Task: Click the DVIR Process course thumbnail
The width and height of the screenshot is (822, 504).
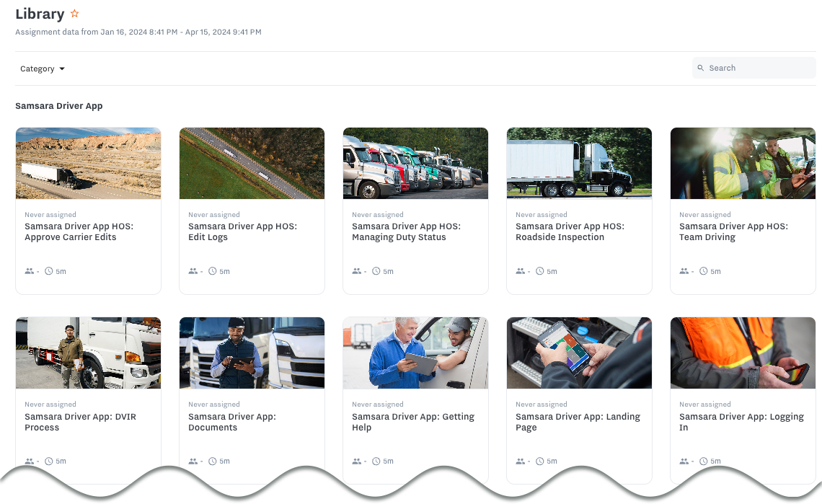Action: click(88, 353)
